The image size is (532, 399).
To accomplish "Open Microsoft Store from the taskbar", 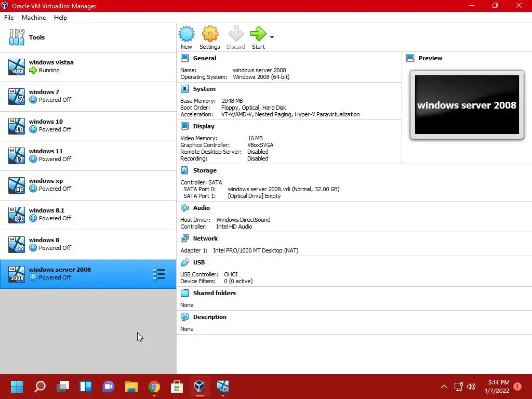I will 177,387.
